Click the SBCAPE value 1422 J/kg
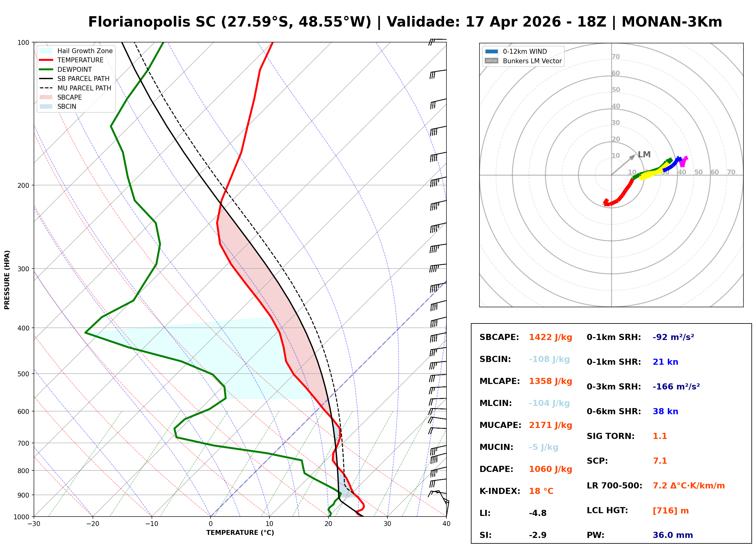Screen dimensions: 756x559 click(x=551, y=337)
